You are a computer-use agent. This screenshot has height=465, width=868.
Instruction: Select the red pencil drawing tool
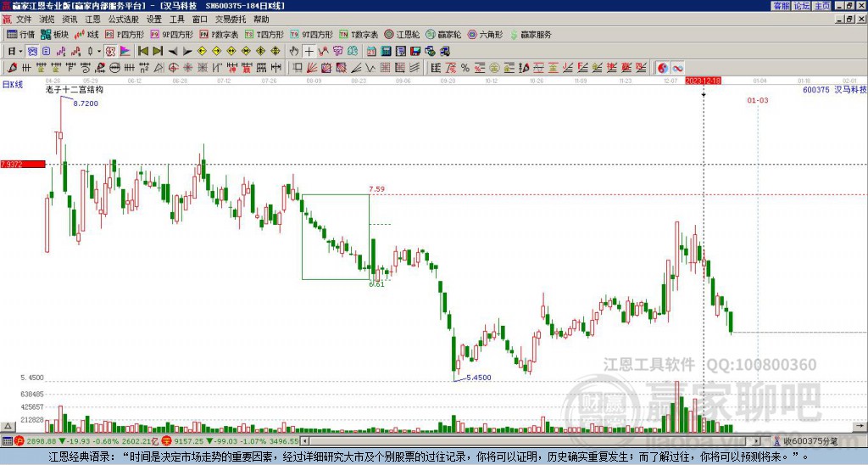tap(12, 68)
